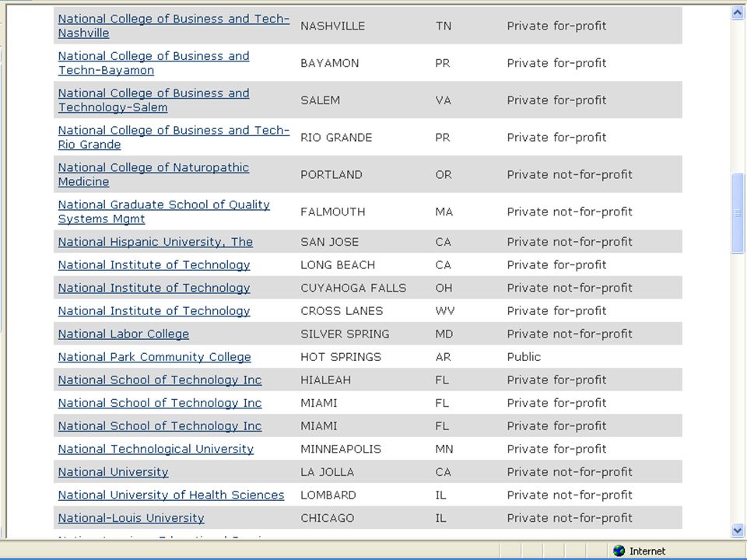The width and height of the screenshot is (747, 560).
Task: Click the VA state cell
Action: 443,100
